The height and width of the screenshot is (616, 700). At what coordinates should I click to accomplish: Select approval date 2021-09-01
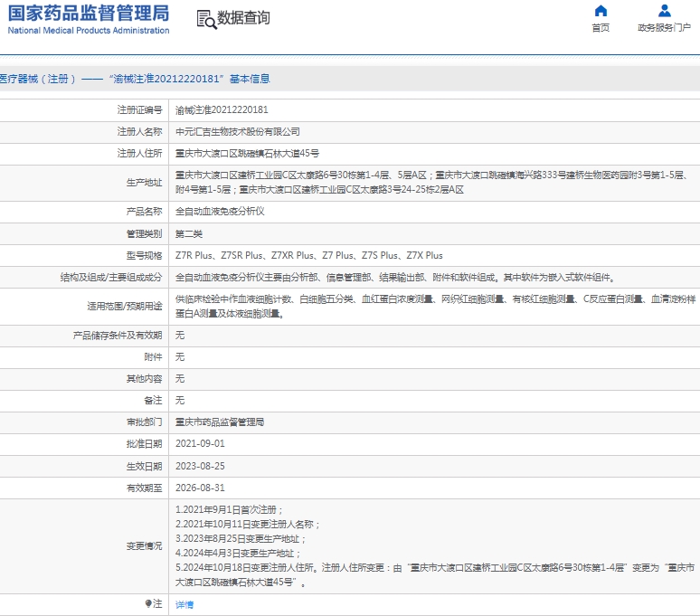(x=200, y=444)
